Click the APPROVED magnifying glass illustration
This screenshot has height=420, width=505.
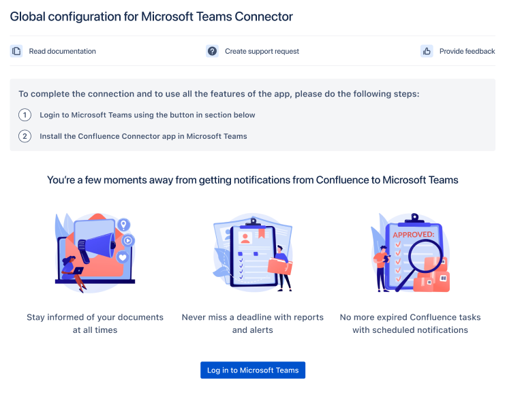tap(410, 253)
